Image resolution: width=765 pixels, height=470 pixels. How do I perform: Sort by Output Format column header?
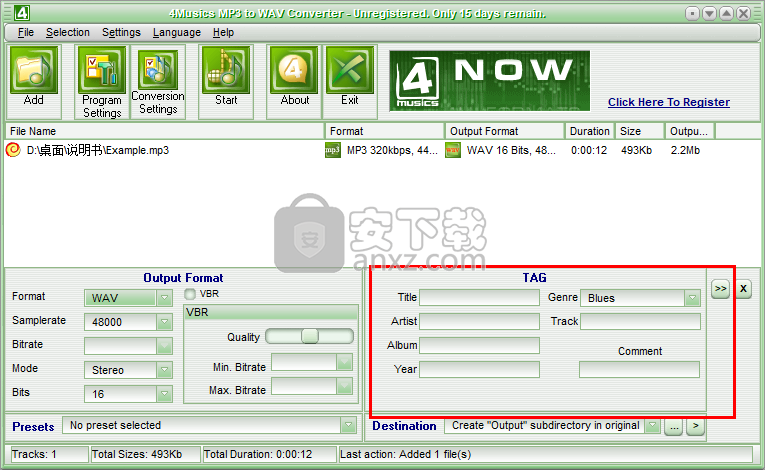click(505, 131)
